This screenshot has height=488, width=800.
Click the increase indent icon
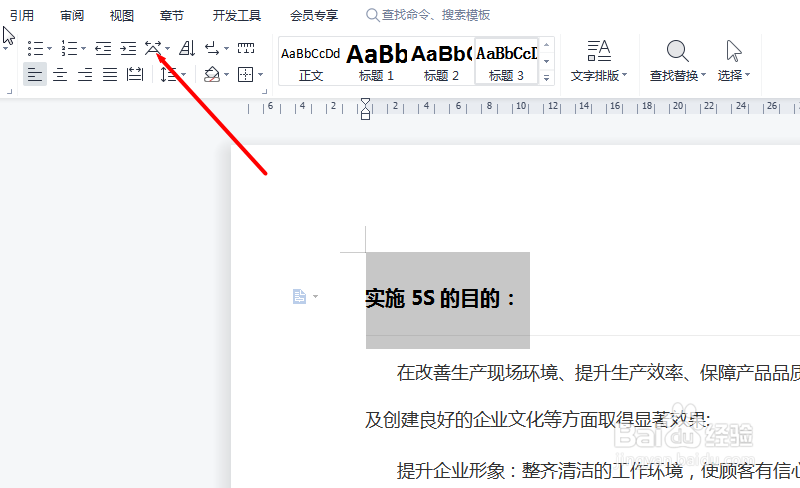(x=128, y=48)
